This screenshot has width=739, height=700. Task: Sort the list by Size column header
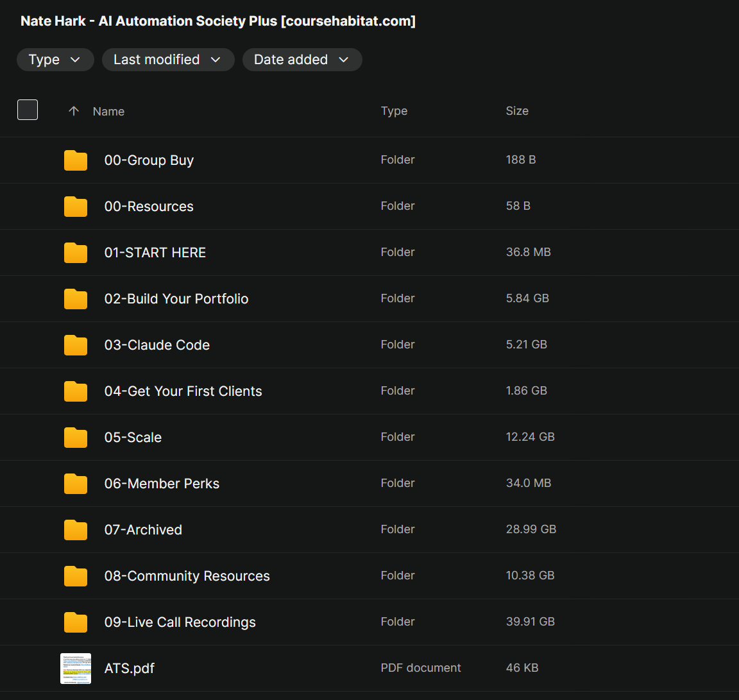(517, 111)
